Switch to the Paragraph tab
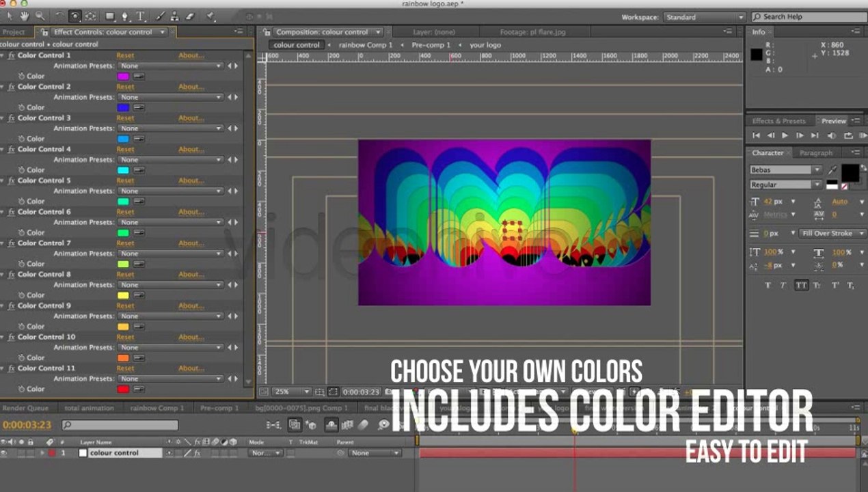The image size is (868, 492). coord(816,153)
